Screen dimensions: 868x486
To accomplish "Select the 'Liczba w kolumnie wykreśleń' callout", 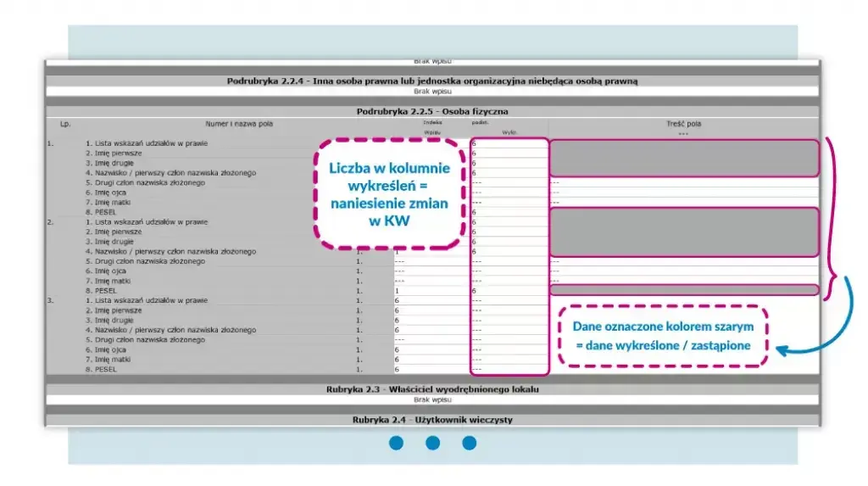I will [x=389, y=193].
